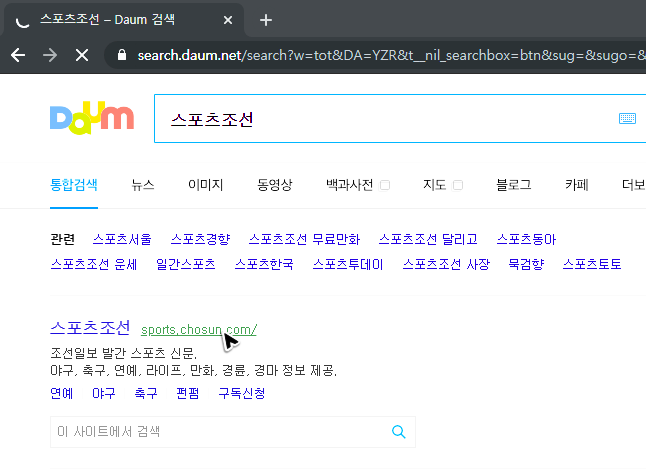
Task: Open the sports.chosun.com URL link
Action: tap(199, 330)
